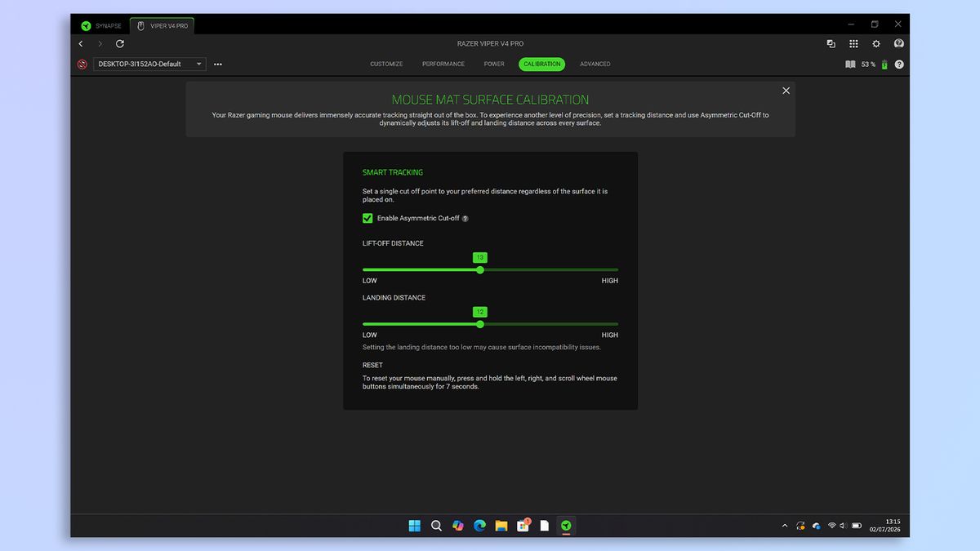Launch Copilot from the taskbar

click(458, 526)
